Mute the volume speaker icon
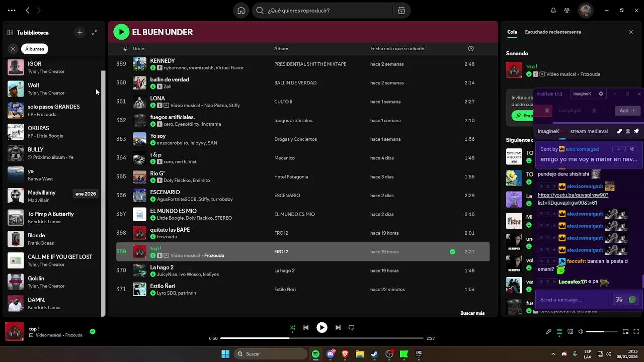Image resolution: width=644 pixels, height=362 pixels. point(581,332)
